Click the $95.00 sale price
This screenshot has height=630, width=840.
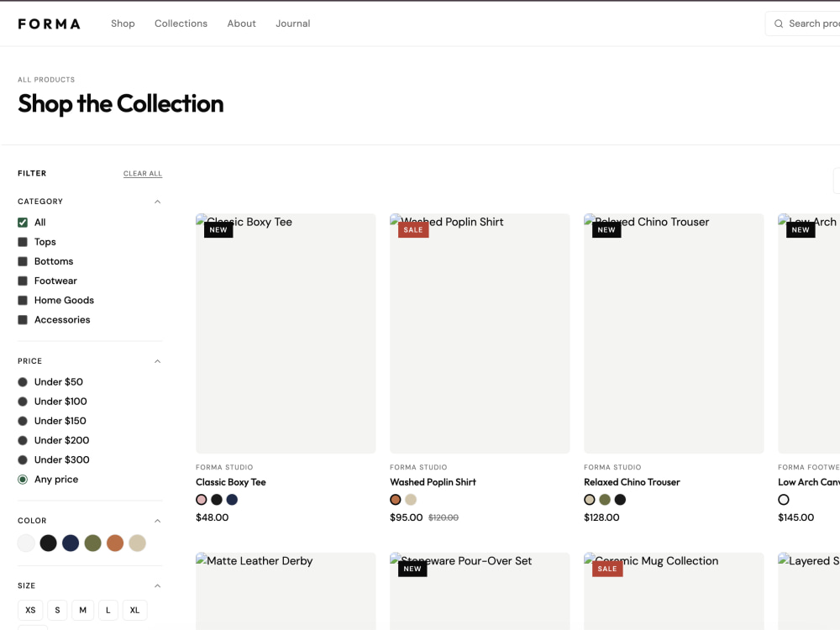(406, 517)
